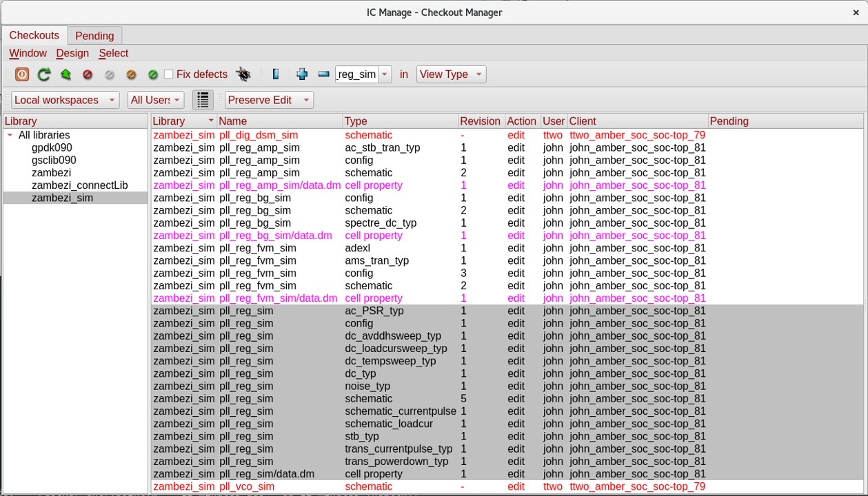Click the orange prohibited circle icon

pyautogui.click(x=131, y=74)
